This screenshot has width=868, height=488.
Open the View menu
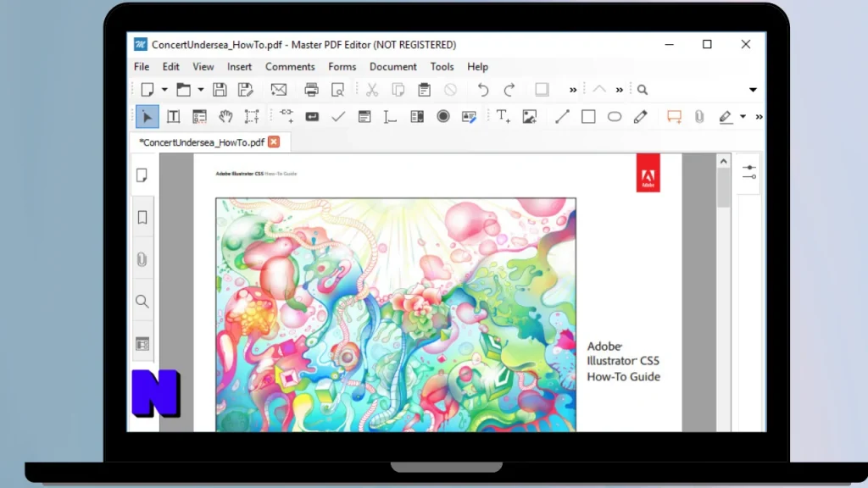pyautogui.click(x=203, y=66)
